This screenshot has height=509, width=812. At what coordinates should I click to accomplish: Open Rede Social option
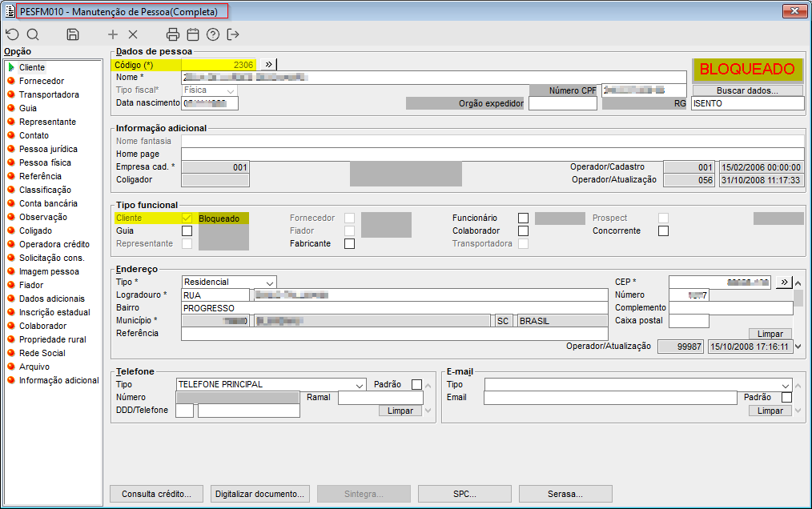pos(42,353)
